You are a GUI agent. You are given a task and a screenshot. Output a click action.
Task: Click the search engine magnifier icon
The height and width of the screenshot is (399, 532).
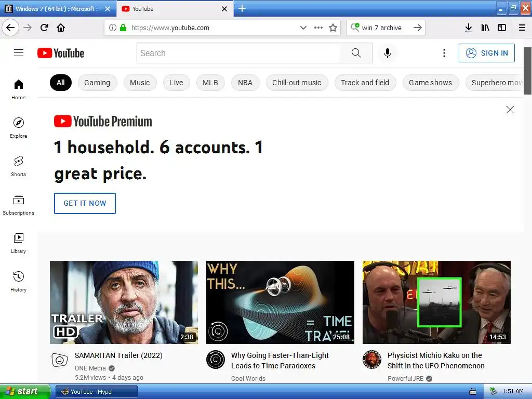tap(355, 27)
